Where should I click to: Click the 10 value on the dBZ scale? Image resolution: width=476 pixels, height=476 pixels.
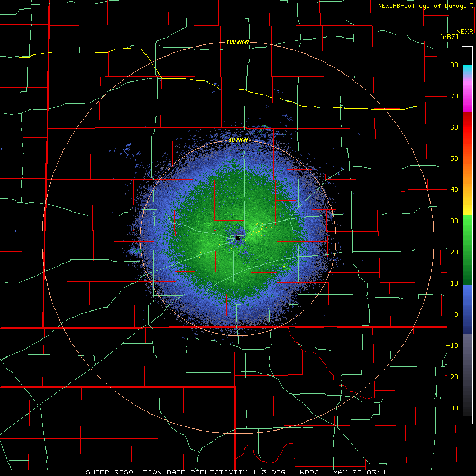coord(454,283)
